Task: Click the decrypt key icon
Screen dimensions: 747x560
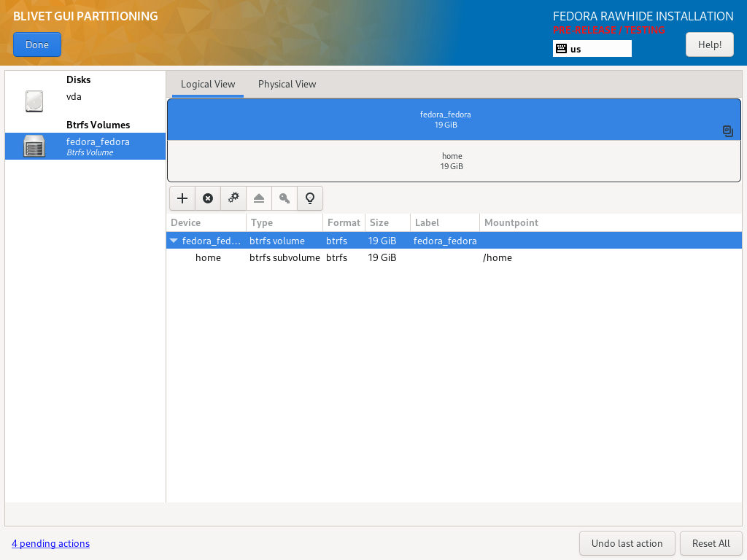Action: point(285,198)
